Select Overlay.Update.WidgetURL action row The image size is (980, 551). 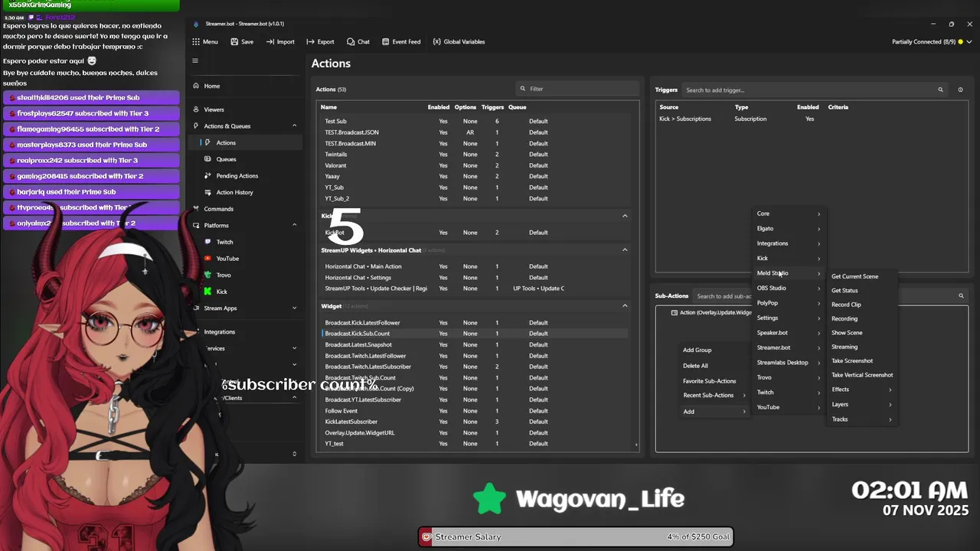(x=475, y=432)
